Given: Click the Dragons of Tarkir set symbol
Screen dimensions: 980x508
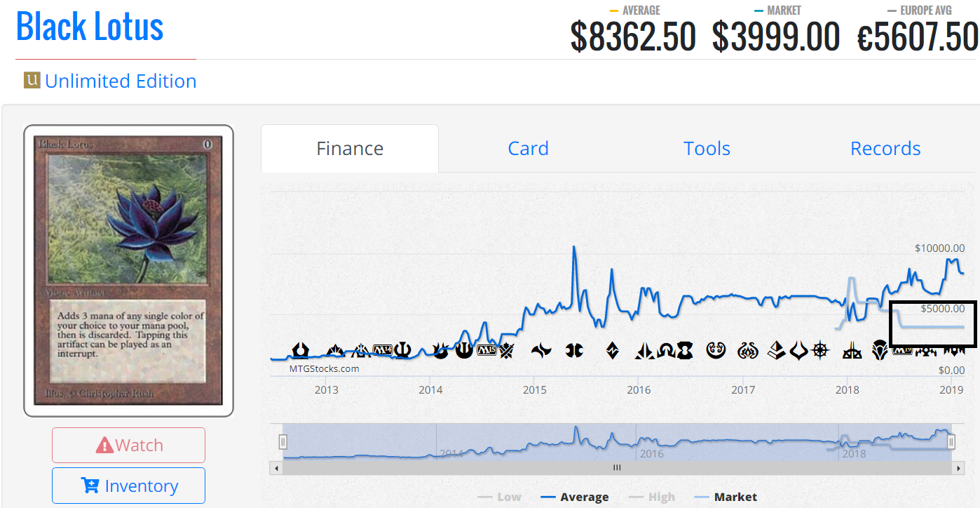Looking at the screenshot, I should [x=575, y=349].
